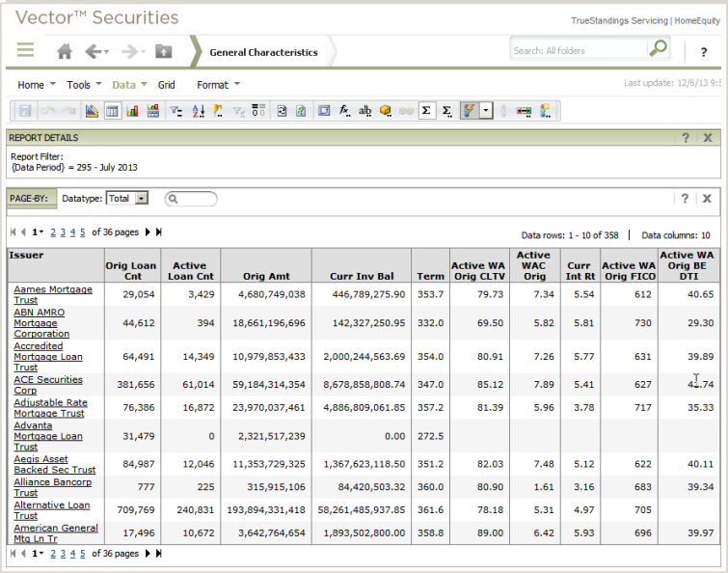This screenshot has width=728, height=573.
Task: Open Alliance Bancorp Trust issuer link
Action: (x=52, y=487)
